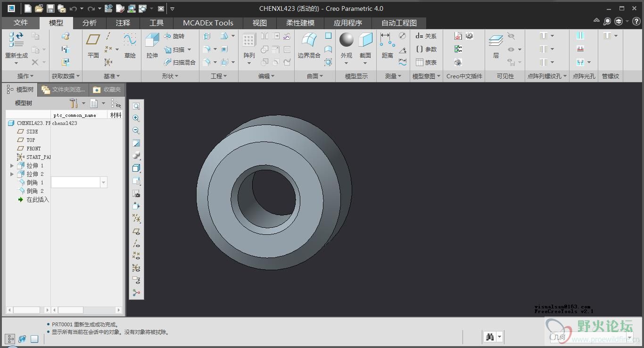Click the 距离 (Distance) measure icon
Screen dimensions: 644x348
coord(388,40)
